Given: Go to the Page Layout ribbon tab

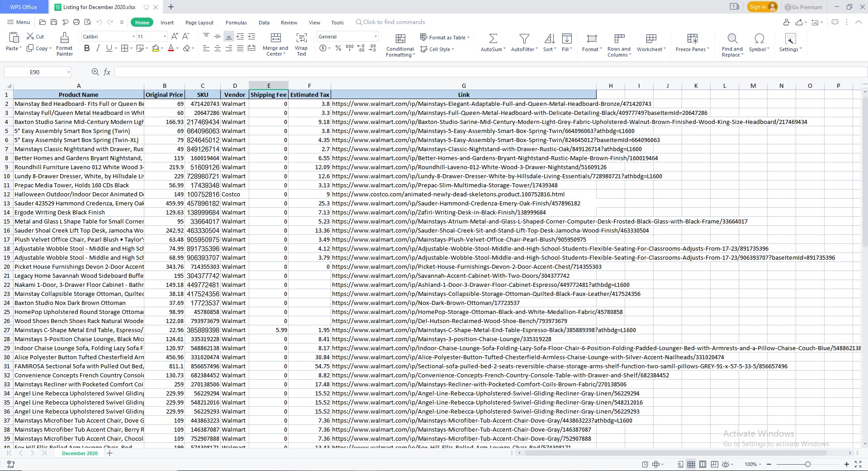Looking at the screenshot, I should pyautogui.click(x=199, y=23).
